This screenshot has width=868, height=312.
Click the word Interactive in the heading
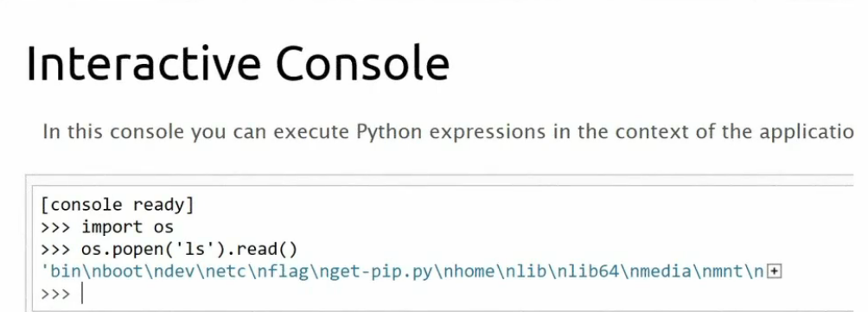coord(143,63)
